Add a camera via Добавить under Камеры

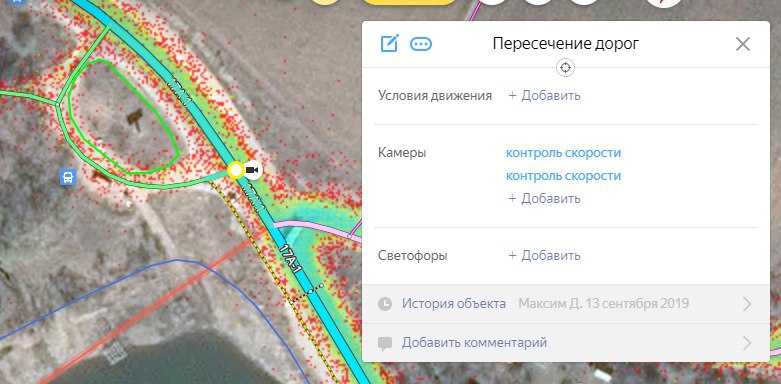(544, 199)
